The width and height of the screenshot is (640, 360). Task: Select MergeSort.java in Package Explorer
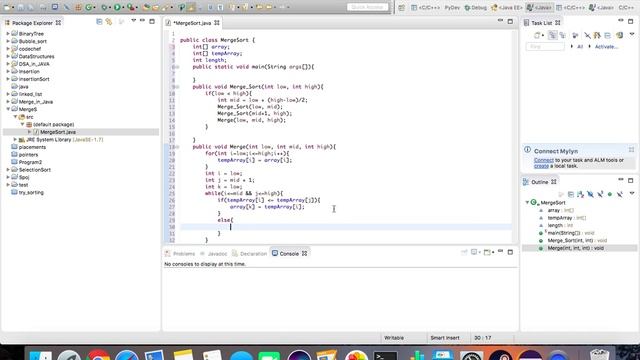(58, 132)
